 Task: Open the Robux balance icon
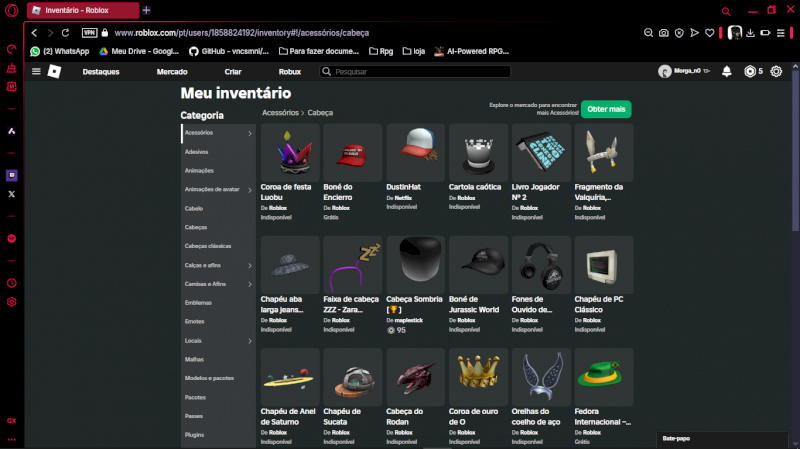749,71
